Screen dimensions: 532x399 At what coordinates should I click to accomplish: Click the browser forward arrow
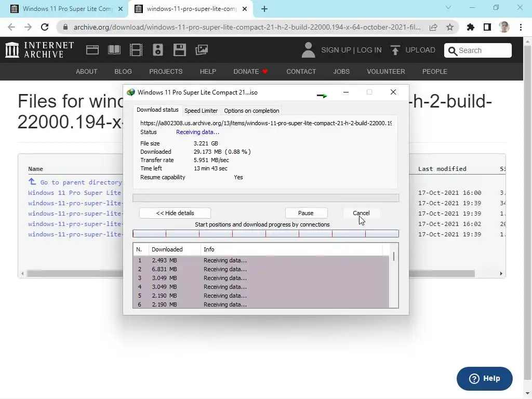(28, 27)
